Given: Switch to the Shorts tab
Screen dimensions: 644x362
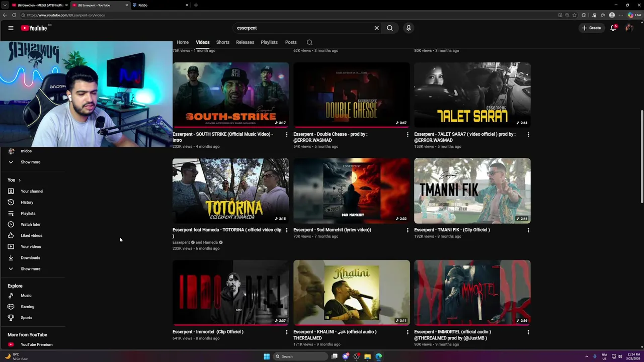Looking at the screenshot, I should click(223, 42).
